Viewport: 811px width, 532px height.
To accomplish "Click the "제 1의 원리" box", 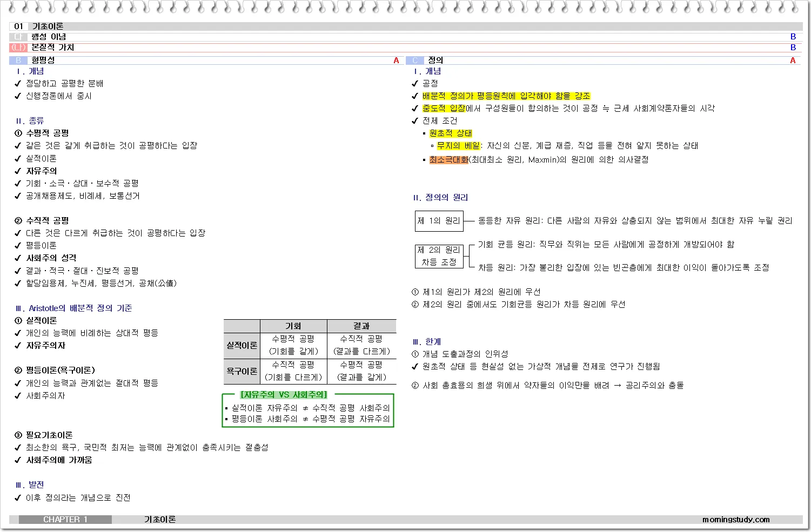I will coord(439,221).
